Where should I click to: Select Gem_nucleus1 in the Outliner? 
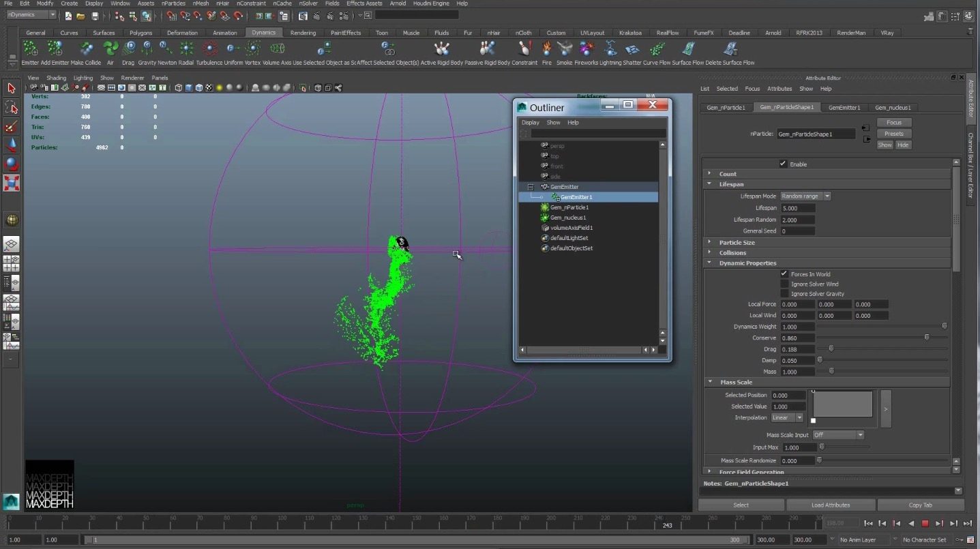coord(569,218)
